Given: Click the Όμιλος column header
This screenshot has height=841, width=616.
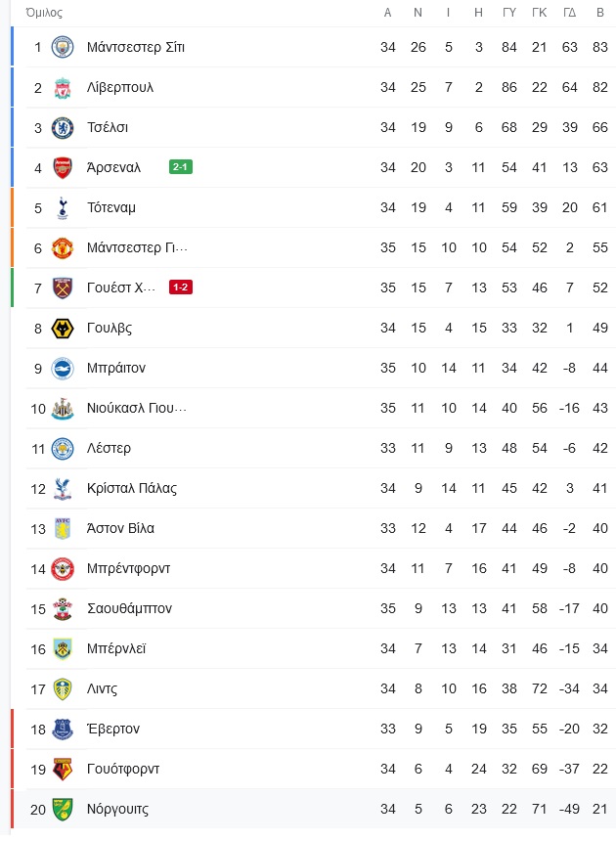Looking at the screenshot, I should [45, 13].
